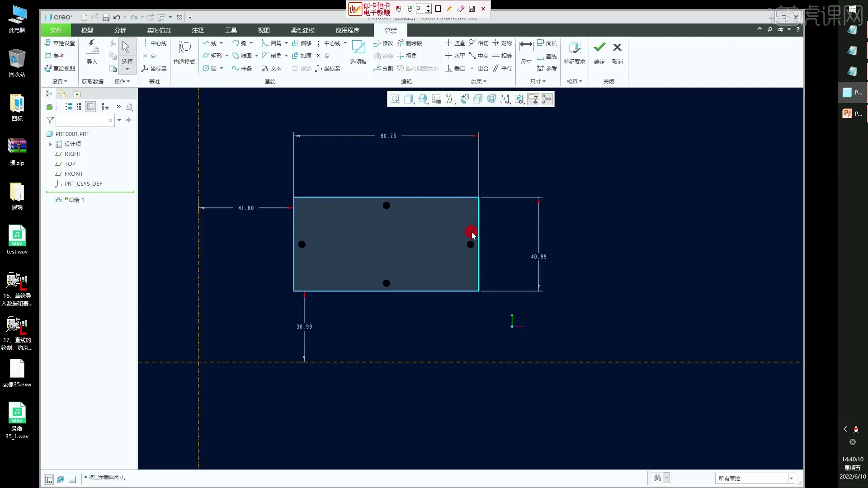Click the 文本 text tool
Screen dimensions: 868x488
272,68
